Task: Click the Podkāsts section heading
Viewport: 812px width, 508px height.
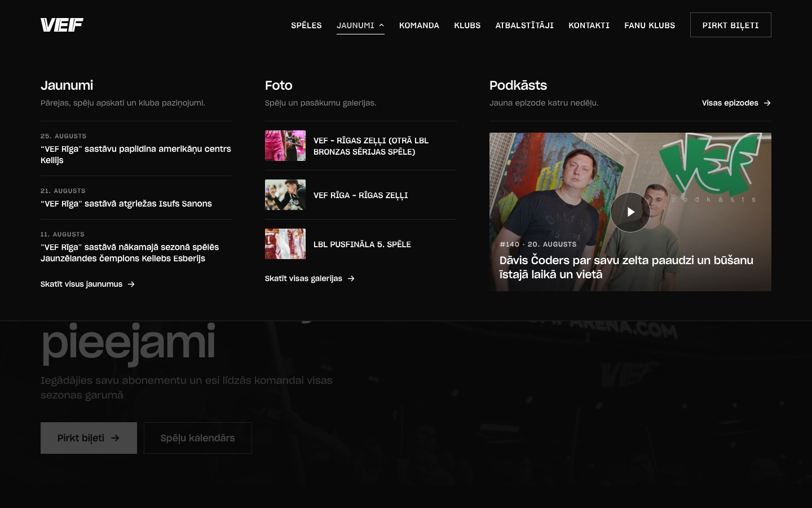Action: pyautogui.click(x=518, y=85)
